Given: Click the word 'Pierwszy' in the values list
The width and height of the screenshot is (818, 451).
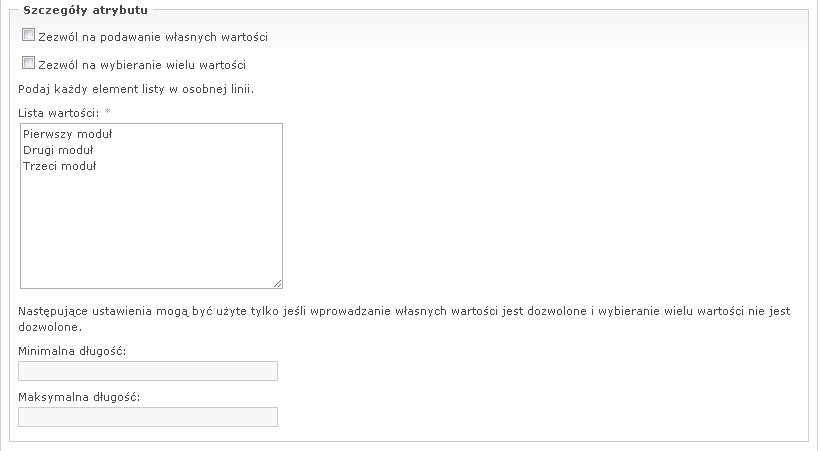Looking at the screenshot, I should point(45,133).
